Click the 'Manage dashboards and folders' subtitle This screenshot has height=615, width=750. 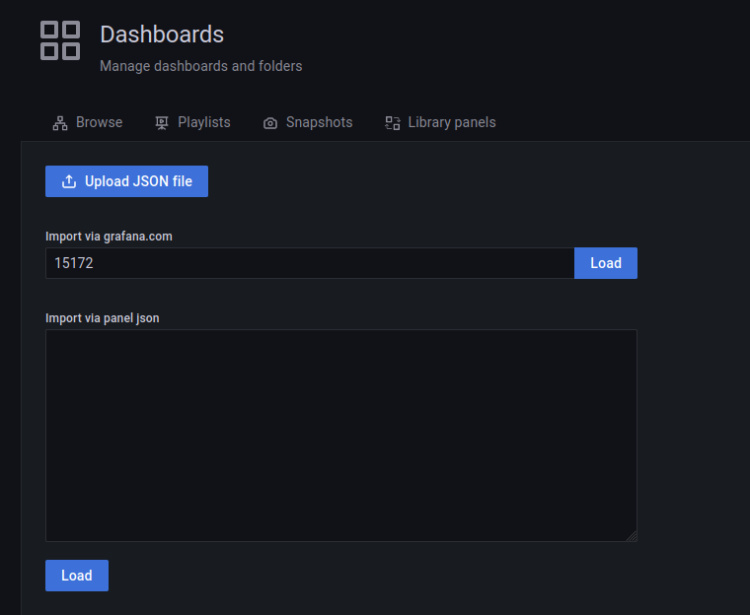(x=201, y=66)
